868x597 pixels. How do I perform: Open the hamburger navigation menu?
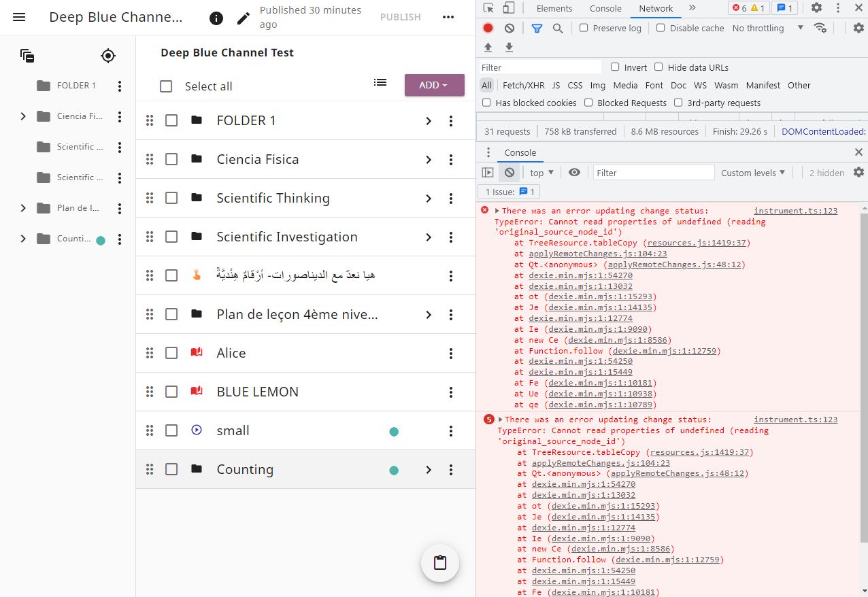[19, 17]
